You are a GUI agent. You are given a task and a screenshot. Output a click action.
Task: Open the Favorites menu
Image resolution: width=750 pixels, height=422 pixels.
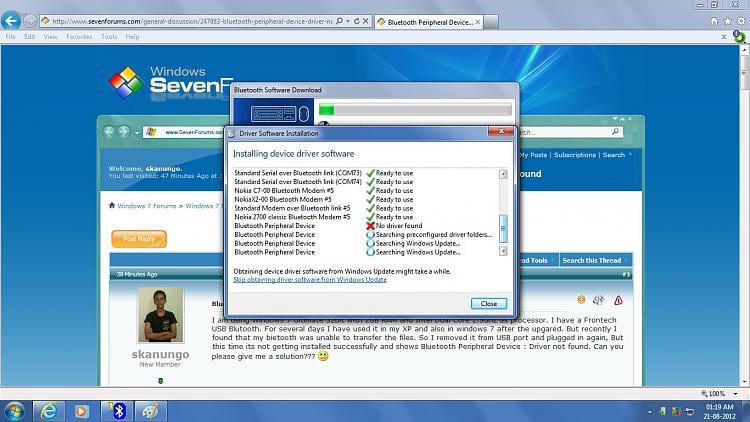click(x=79, y=36)
